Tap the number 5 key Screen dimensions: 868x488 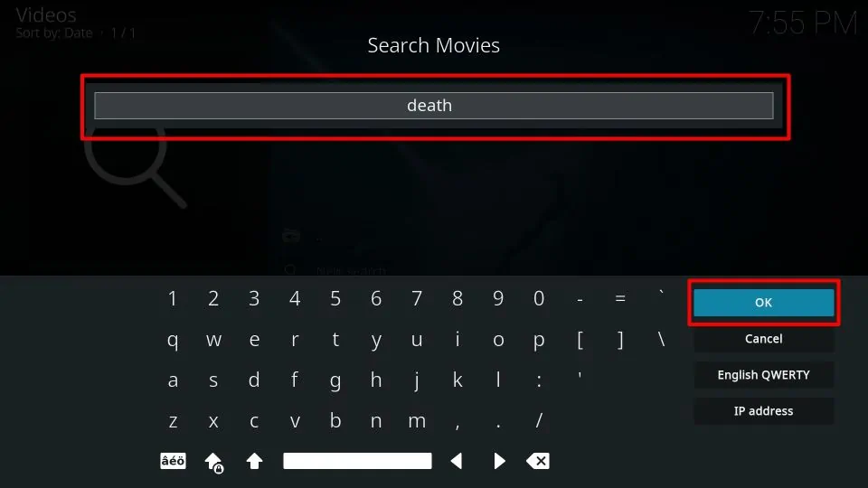coord(335,299)
